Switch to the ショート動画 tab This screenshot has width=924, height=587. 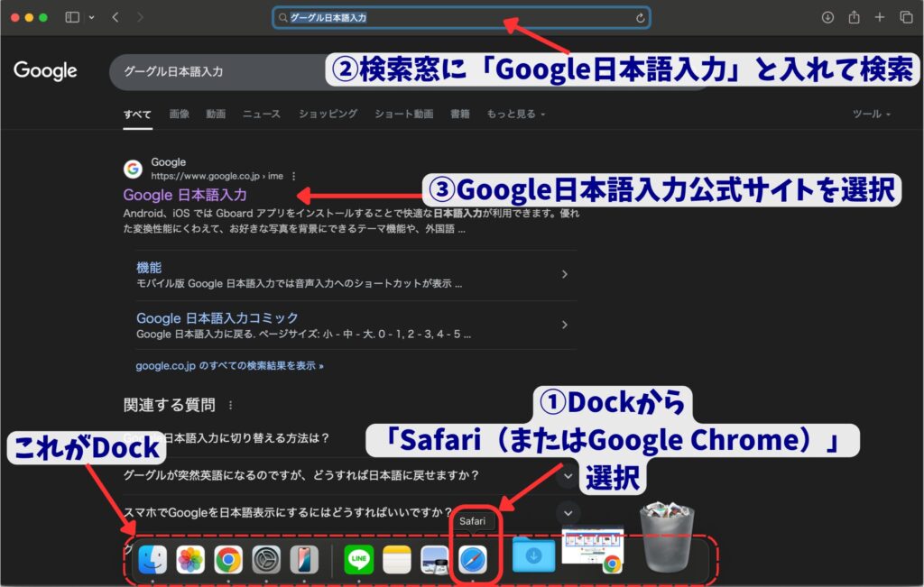tap(403, 114)
